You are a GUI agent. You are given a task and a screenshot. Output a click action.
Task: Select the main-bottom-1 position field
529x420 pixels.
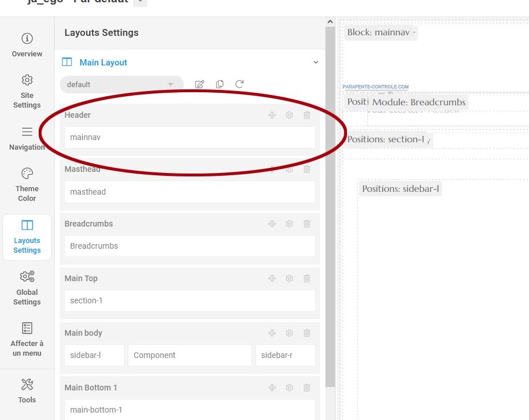(x=190, y=410)
